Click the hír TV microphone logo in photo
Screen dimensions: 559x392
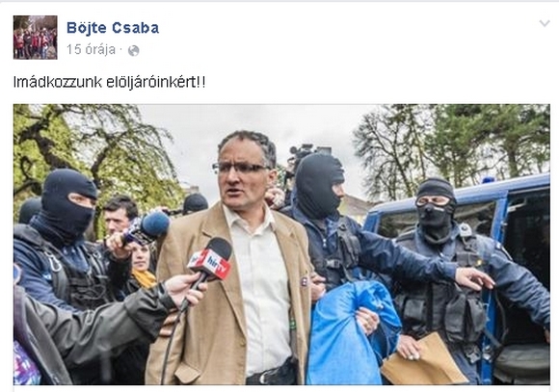click(x=210, y=263)
